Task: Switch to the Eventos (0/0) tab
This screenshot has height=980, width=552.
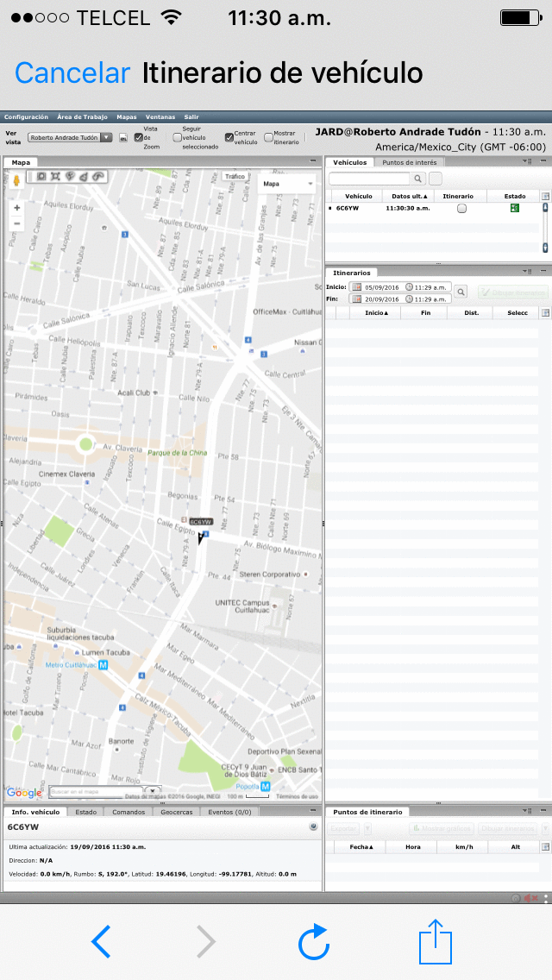Action: [x=229, y=812]
